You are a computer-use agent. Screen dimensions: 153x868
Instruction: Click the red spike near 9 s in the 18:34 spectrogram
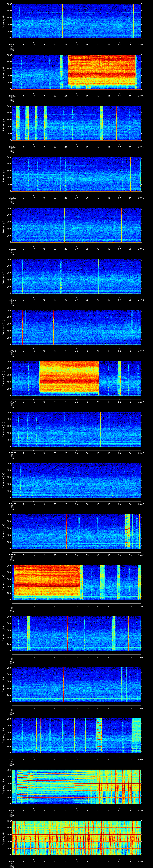pos(32,480)
